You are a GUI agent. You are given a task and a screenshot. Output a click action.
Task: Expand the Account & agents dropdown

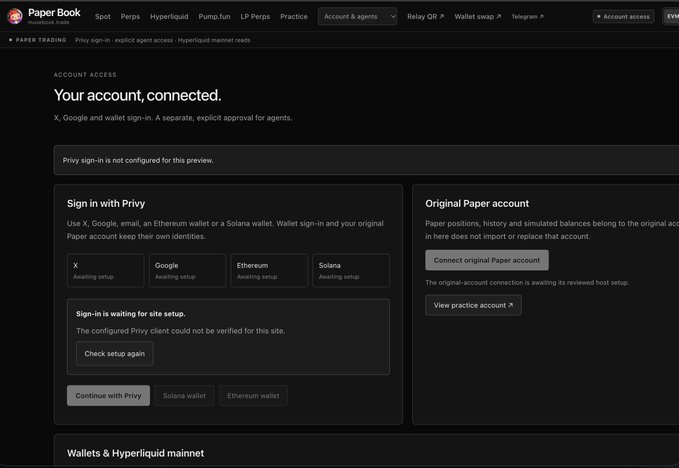(x=357, y=16)
